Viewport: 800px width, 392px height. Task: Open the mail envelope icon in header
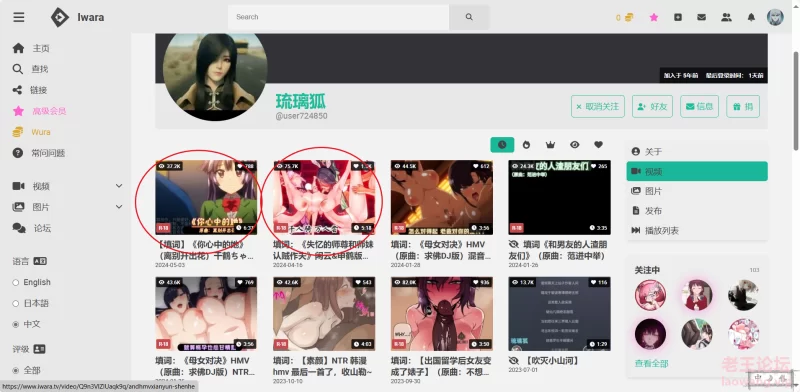[x=702, y=17]
